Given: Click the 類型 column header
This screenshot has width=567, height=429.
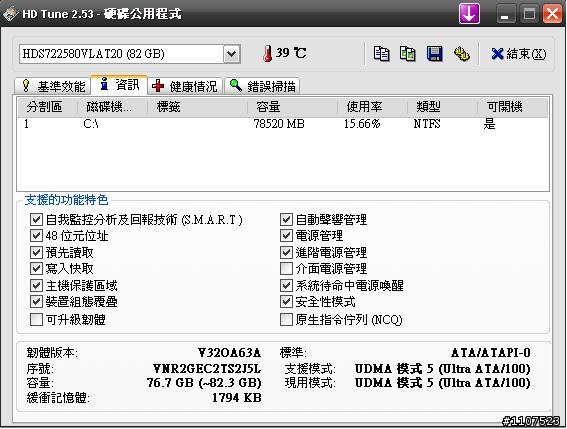Looking at the screenshot, I should 443,107.
